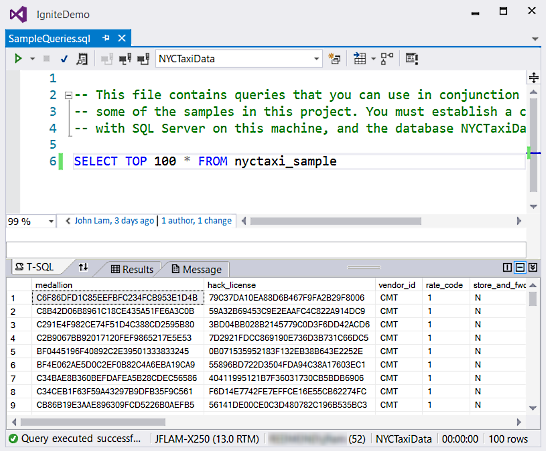Image resolution: width=546 pixels, height=451 pixels.
Task: Switch to the Results tab
Action: click(132, 269)
